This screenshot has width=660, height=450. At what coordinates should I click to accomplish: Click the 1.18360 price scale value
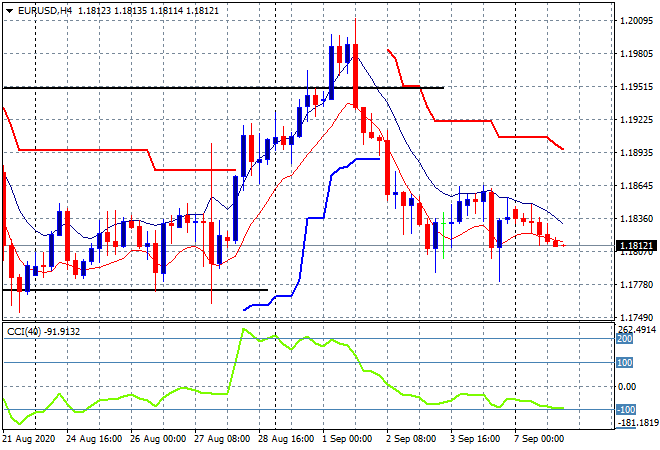[636, 218]
